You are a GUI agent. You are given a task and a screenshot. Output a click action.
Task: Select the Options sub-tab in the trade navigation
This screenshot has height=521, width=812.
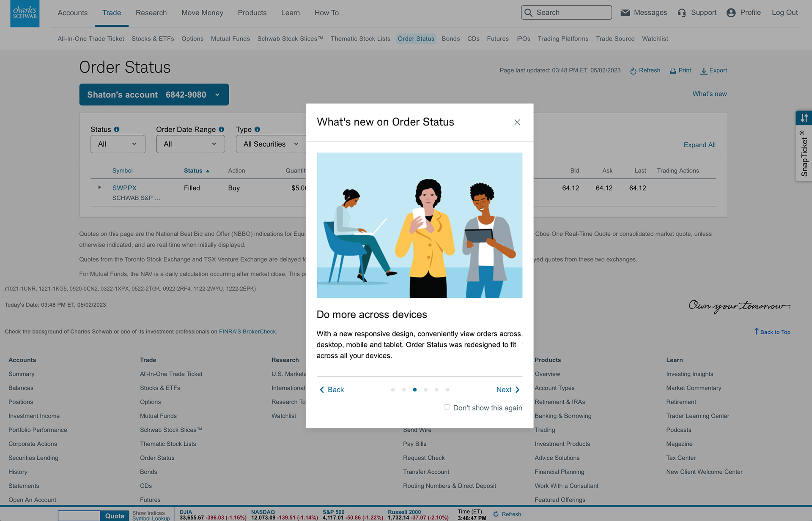tap(192, 39)
